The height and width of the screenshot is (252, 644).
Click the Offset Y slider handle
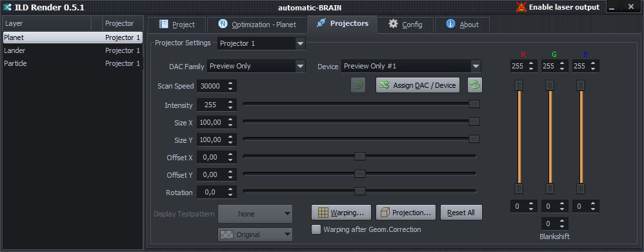click(360, 174)
